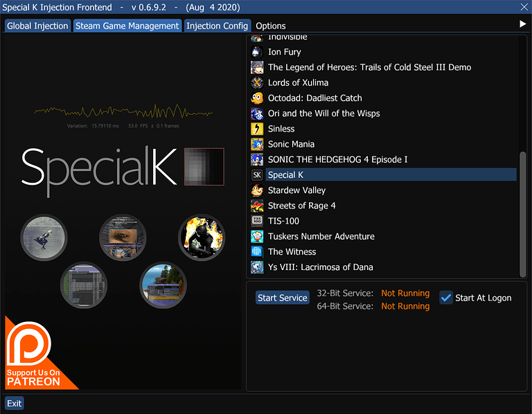
Task: Open the Options menu
Action: tap(271, 26)
